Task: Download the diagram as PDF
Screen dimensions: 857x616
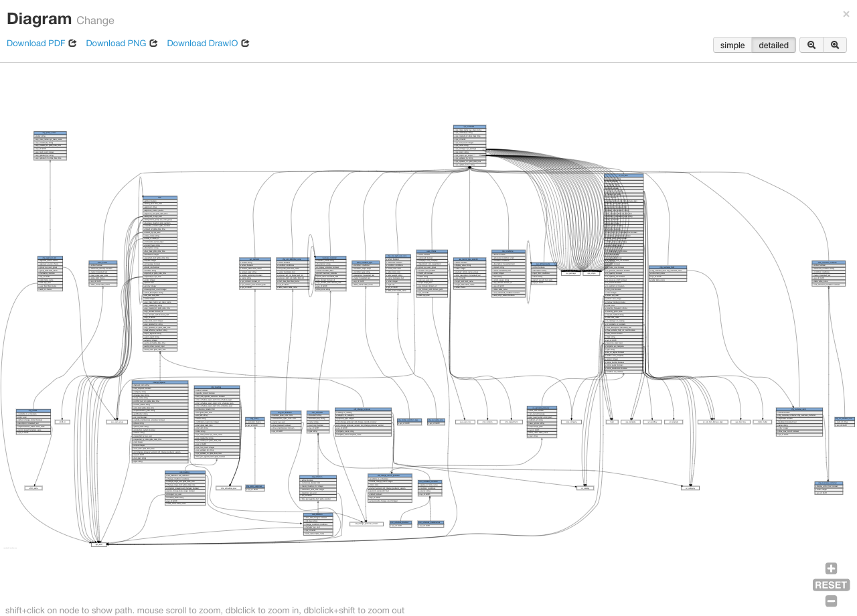Action: click(42, 44)
